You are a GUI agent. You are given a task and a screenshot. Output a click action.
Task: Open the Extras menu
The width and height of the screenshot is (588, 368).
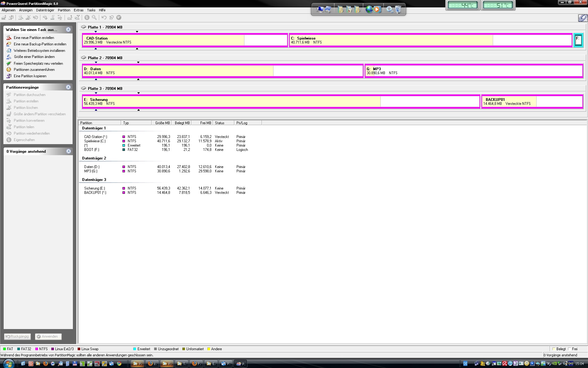[79, 10]
